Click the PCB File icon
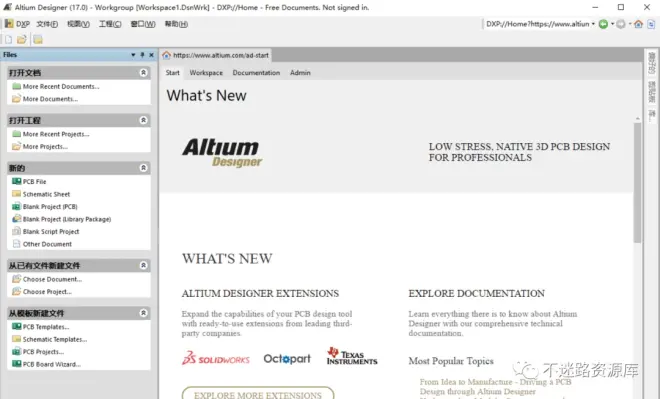Viewport: 660px width, 399px height. click(16, 181)
